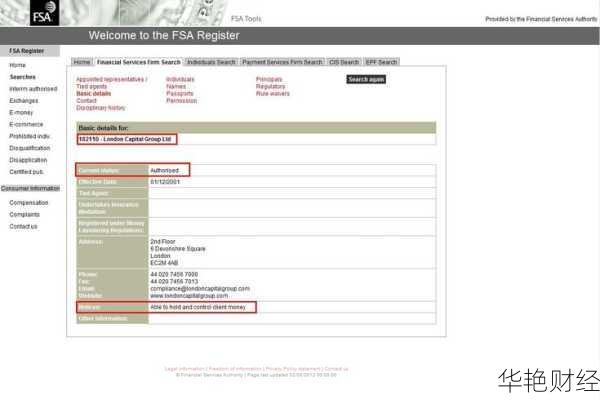Open the Permission link
Screen dimensions: 600x400
[181, 101]
